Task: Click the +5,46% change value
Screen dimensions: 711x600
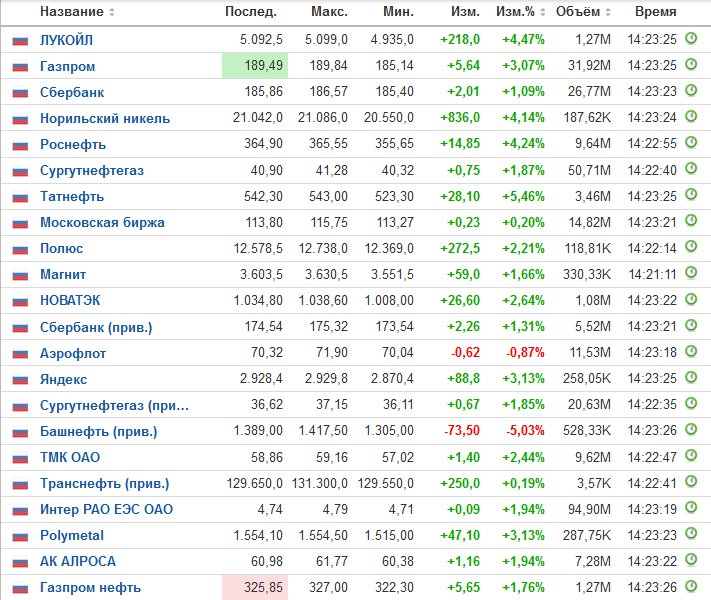Action: click(523, 196)
